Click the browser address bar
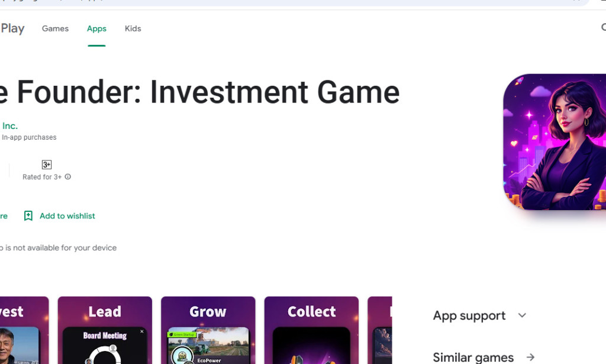This screenshot has height=364, width=606. click(x=237, y=2)
